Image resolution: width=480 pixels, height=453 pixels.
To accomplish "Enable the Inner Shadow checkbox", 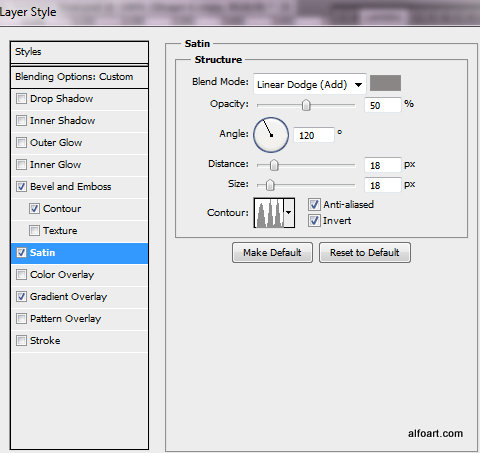I will pyautogui.click(x=21, y=121).
